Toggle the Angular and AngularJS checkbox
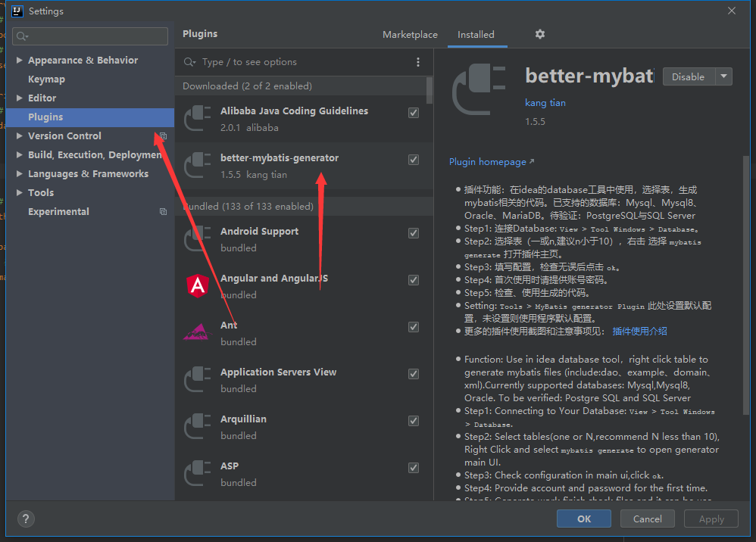Screen dimensions: 756x542 coord(414,280)
